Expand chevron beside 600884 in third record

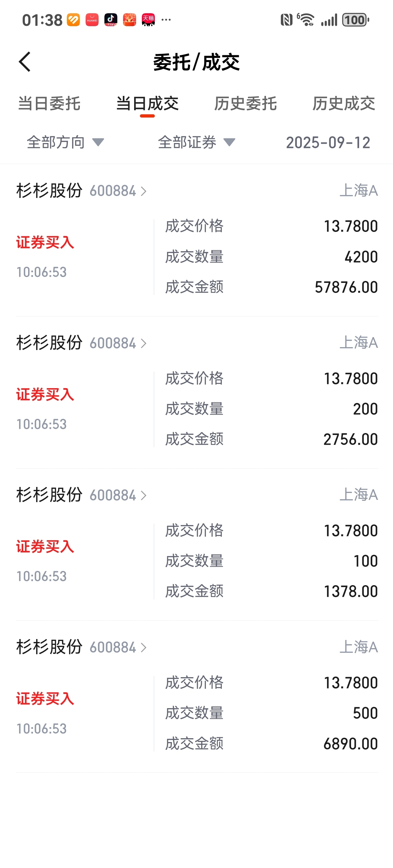[144, 495]
